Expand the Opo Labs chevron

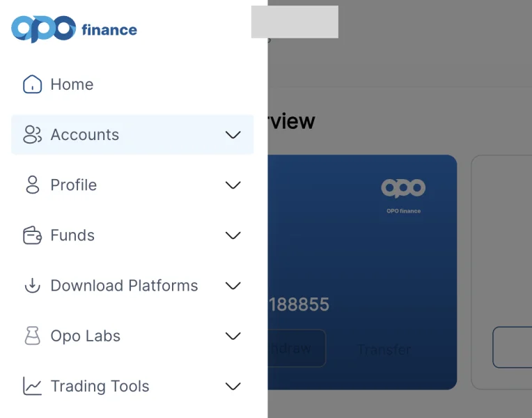[233, 336]
